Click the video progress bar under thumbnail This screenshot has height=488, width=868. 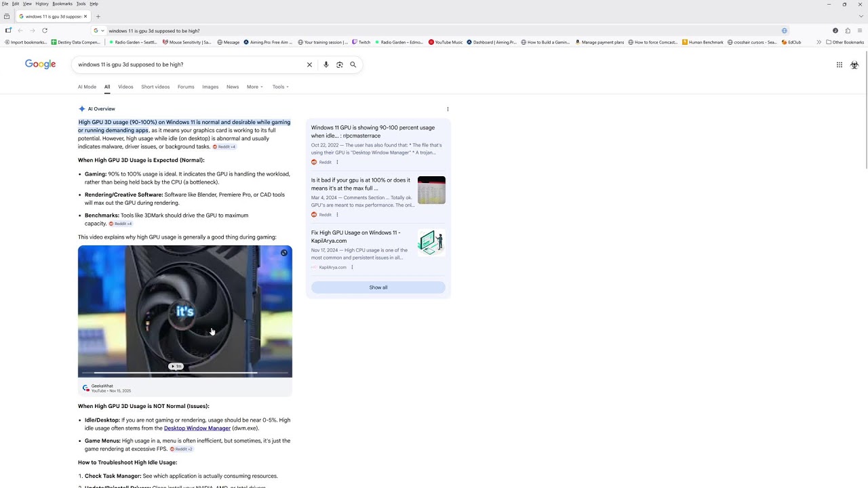[x=185, y=373]
